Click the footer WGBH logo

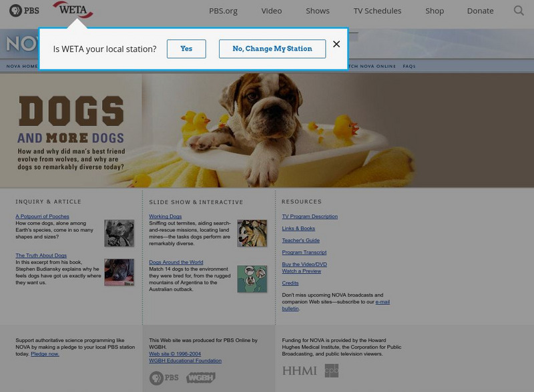[x=201, y=377]
